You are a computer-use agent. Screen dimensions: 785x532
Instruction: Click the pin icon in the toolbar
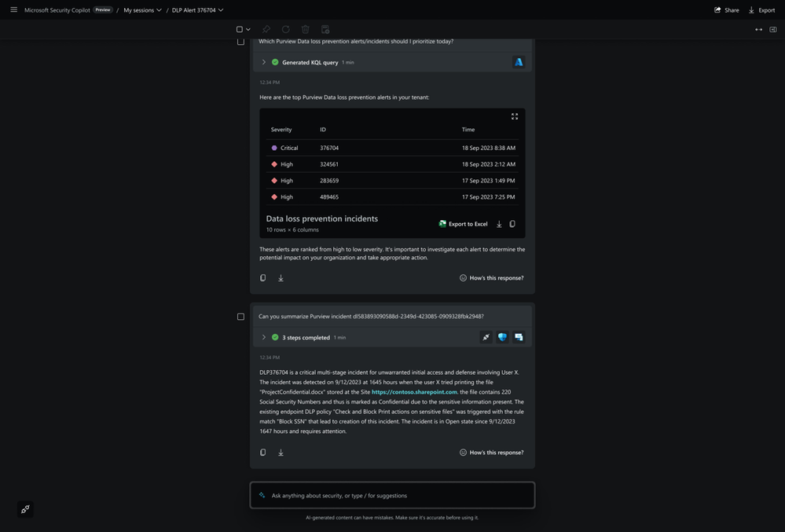(x=266, y=30)
